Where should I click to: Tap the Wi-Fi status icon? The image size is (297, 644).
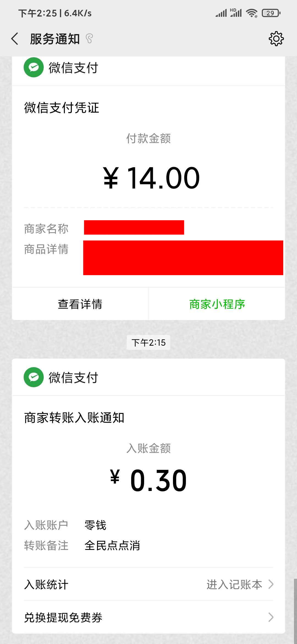pyautogui.click(x=251, y=13)
